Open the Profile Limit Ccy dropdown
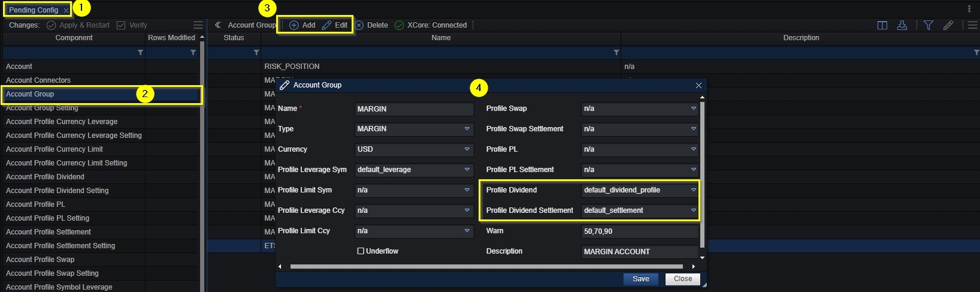The width and height of the screenshot is (980, 292). tap(414, 231)
